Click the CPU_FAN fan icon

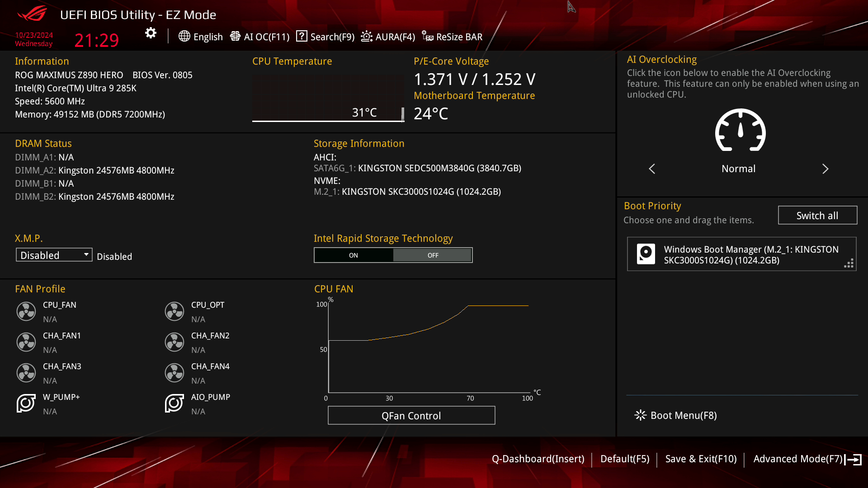[x=26, y=311]
